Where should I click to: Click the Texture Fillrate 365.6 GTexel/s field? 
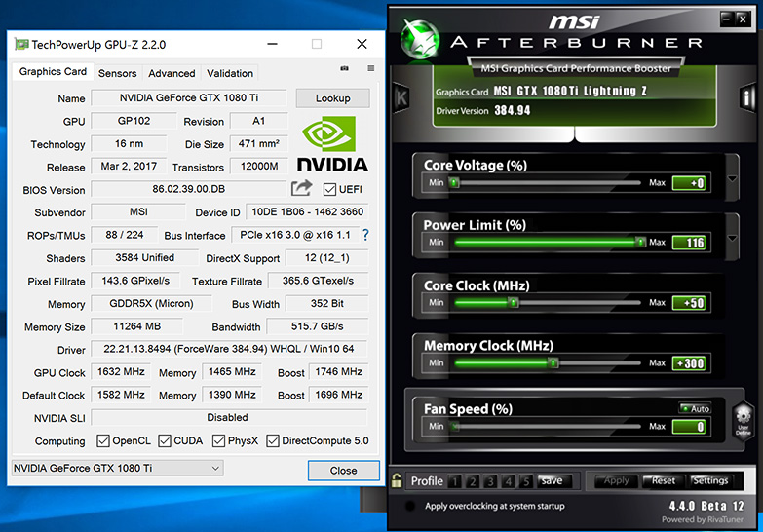coord(319,281)
